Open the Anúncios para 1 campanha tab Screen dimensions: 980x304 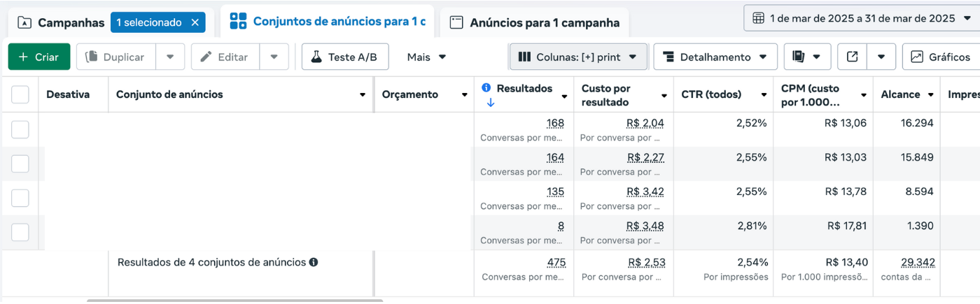[x=535, y=22]
